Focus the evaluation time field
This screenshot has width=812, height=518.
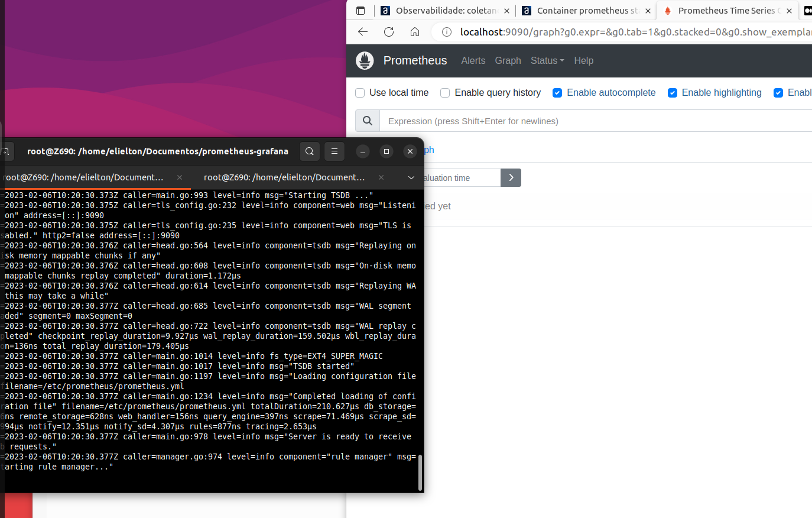pyautogui.click(x=462, y=177)
